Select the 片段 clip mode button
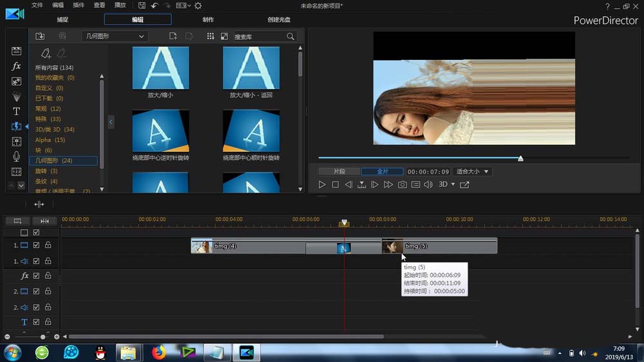The height and width of the screenshot is (362, 644). pos(339,172)
